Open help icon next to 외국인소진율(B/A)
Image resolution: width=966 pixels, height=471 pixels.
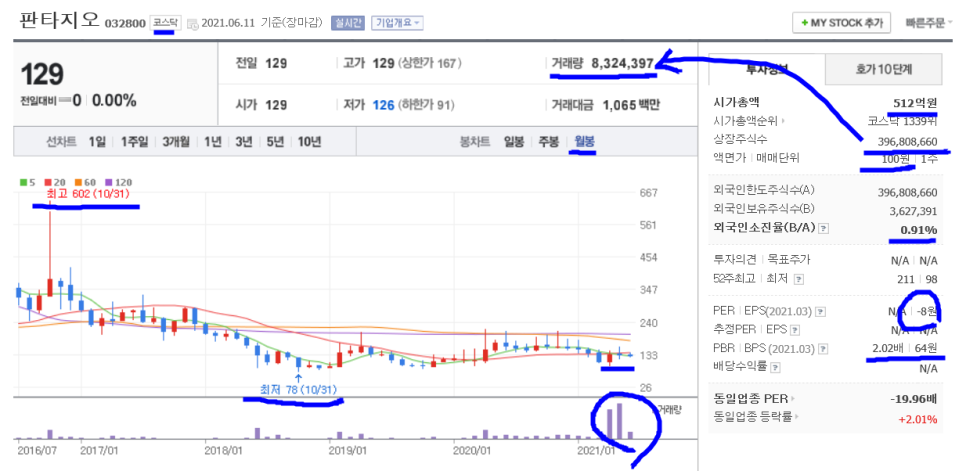click(824, 228)
